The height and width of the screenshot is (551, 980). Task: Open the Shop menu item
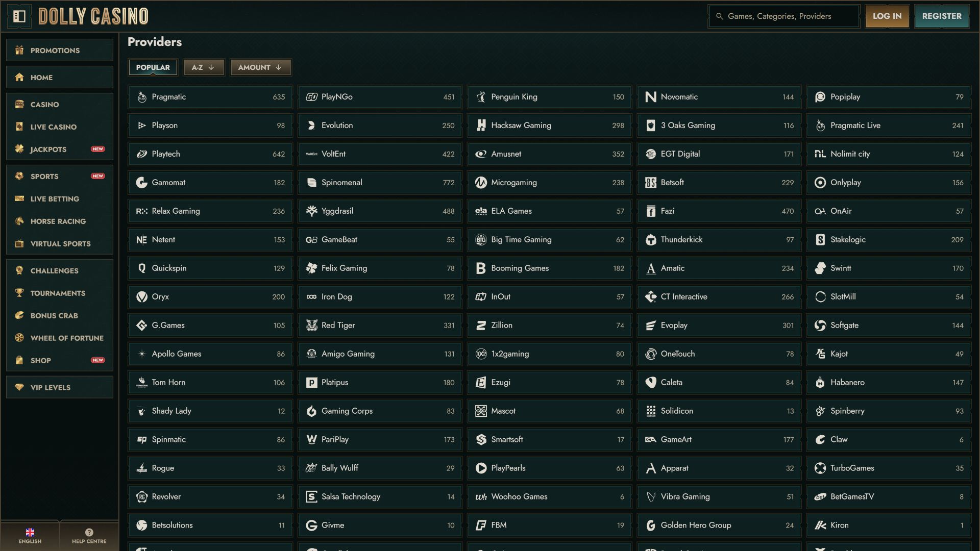pos(60,360)
